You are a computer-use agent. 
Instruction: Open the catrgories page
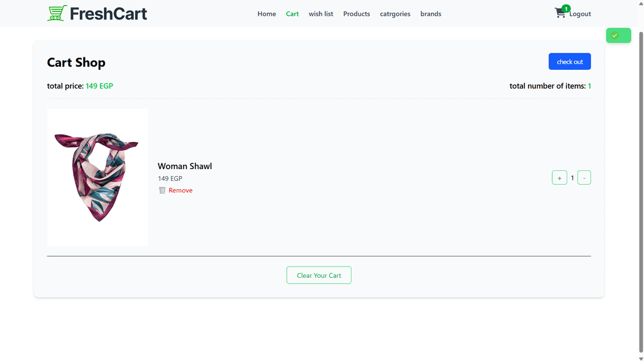coord(395,14)
